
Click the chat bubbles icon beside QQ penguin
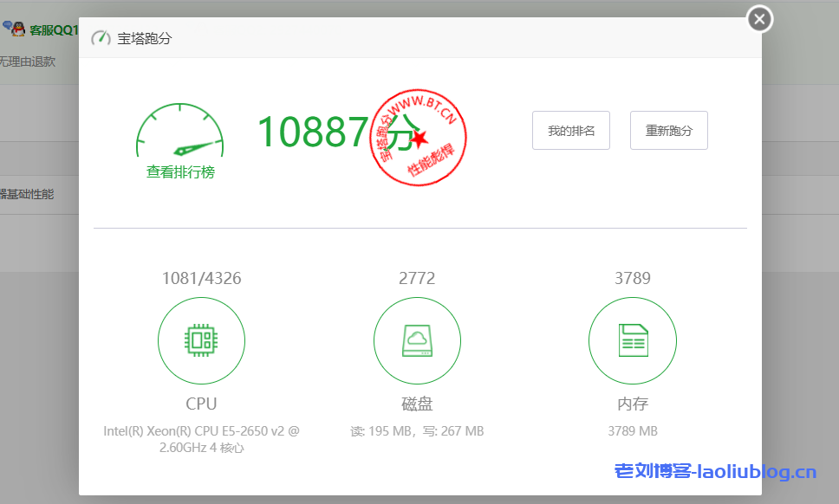pos(7,25)
